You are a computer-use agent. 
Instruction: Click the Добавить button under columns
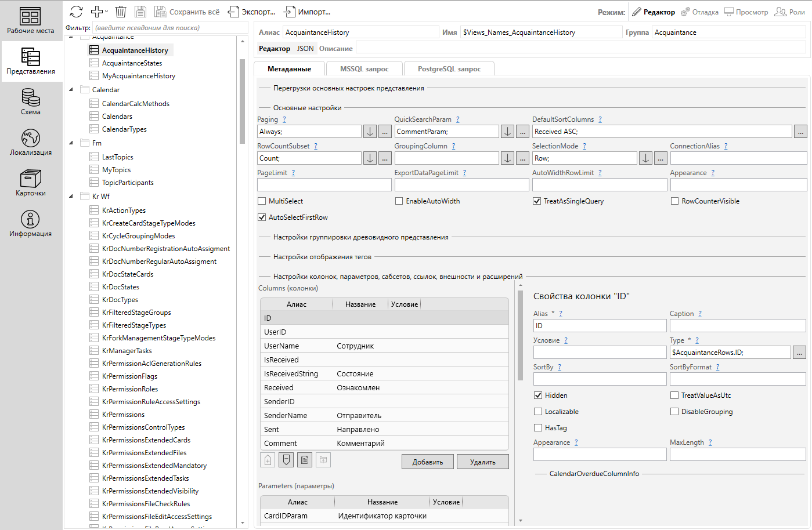click(427, 462)
